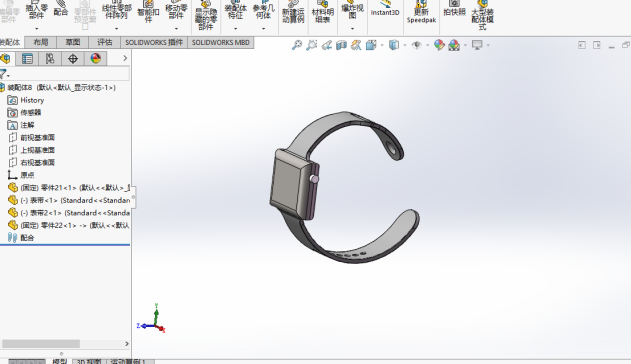Image resolution: width=631 pixels, height=364 pixels.
Task: Click the Smart Fasteners (智能扣件) tool
Action: [x=148, y=12]
